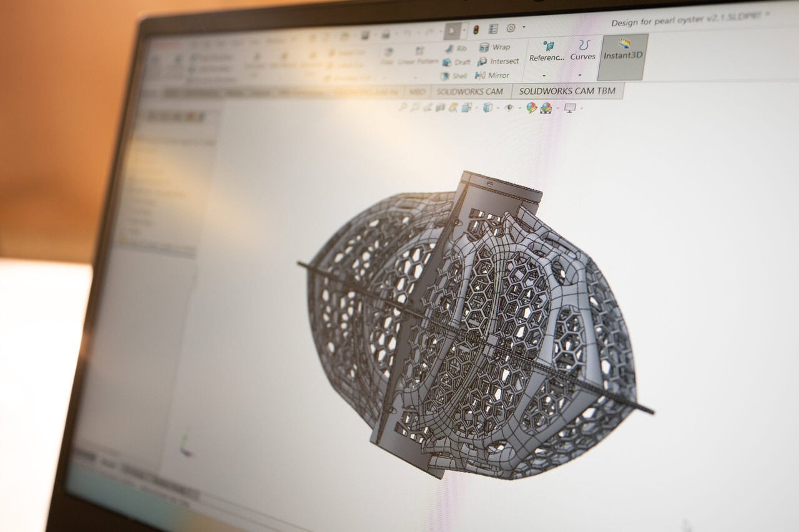Click Zoom to Fit in heads-up toolbar
Viewport: 799px width, 532px height.
[403, 108]
